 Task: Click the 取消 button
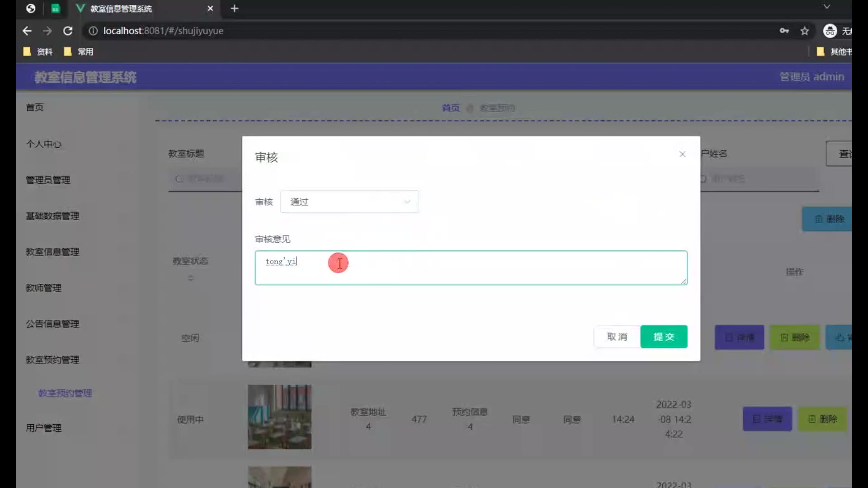pyautogui.click(x=617, y=337)
